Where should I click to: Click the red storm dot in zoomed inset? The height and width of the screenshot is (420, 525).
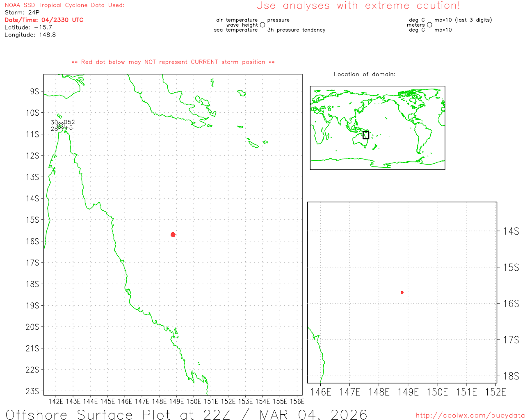tap(402, 292)
